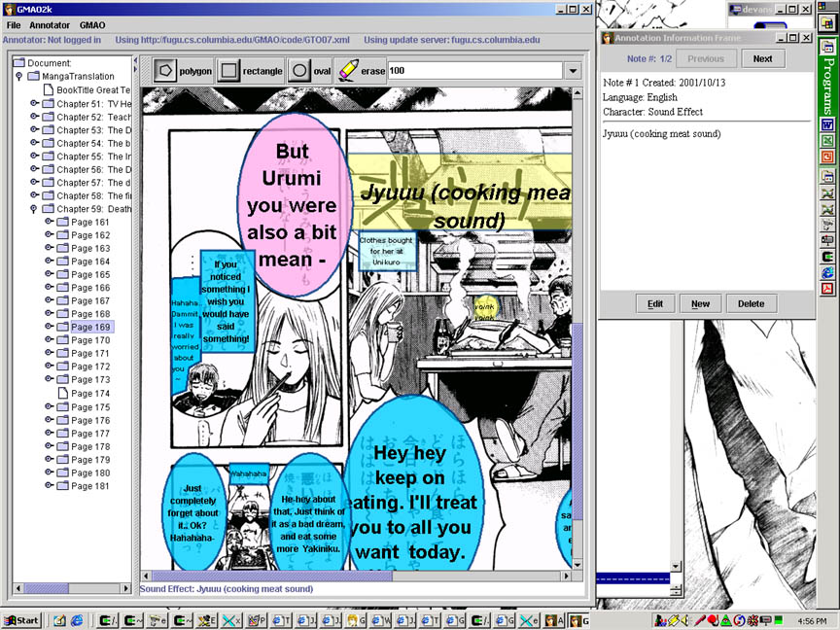Select Chapter 58 in the tree
The image size is (840, 630).
tap(87, 195)
